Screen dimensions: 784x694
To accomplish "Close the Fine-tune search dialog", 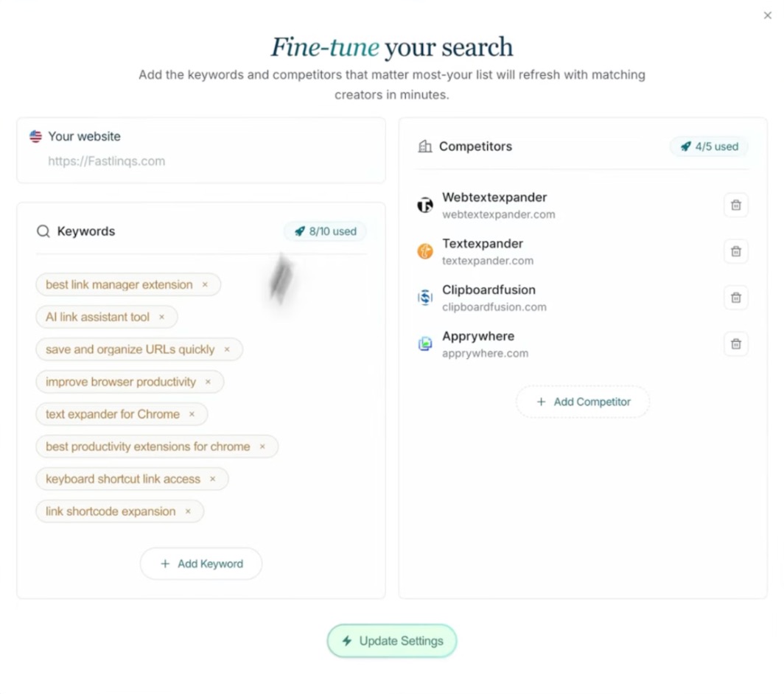I will [768, 15].
